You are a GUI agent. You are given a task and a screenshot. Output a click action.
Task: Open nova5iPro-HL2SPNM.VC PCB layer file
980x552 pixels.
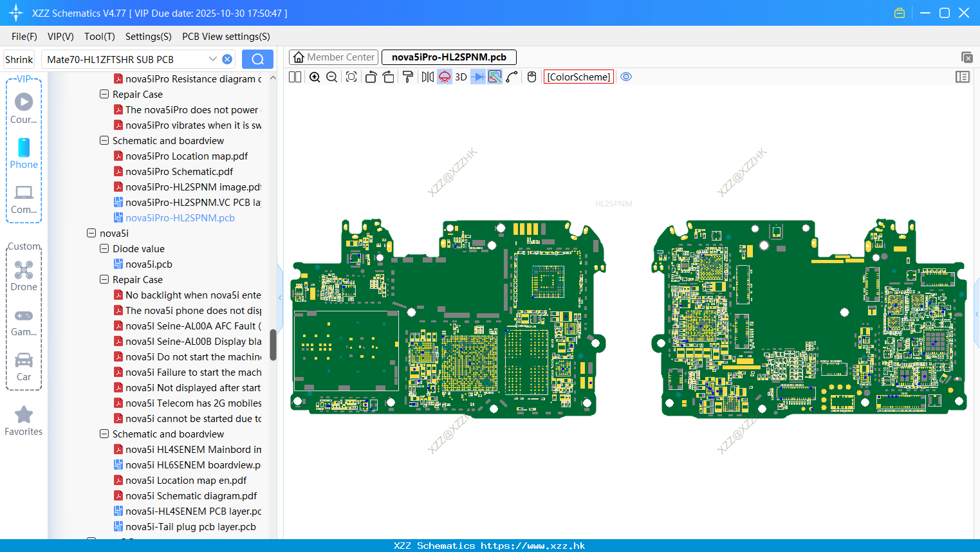tap(187, 202)
